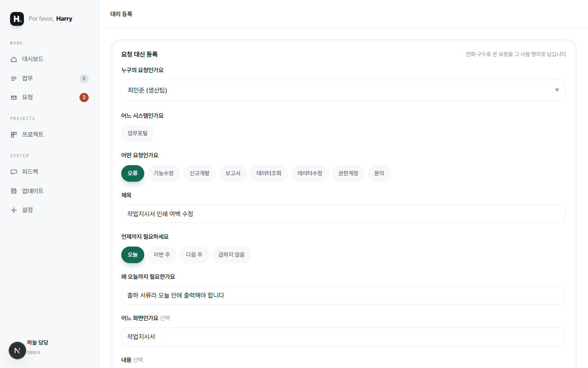Click the 프로젝트 grid icon
Screen dimensions: 588x368
coord(14,135)
